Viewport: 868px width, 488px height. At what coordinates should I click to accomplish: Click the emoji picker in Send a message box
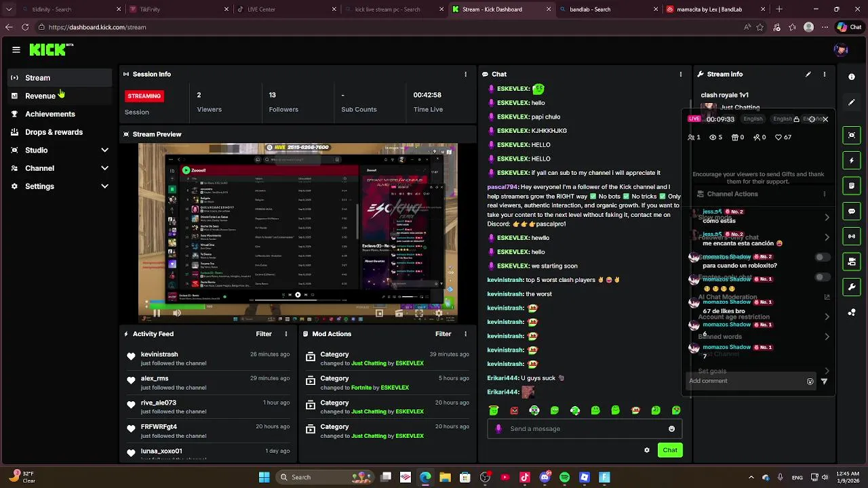pos(672,428)
